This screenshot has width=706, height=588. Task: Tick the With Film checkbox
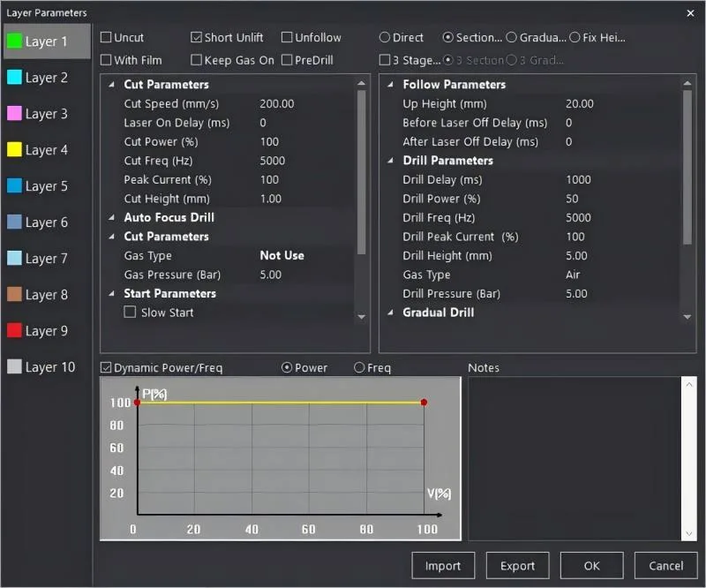(106, 60)
